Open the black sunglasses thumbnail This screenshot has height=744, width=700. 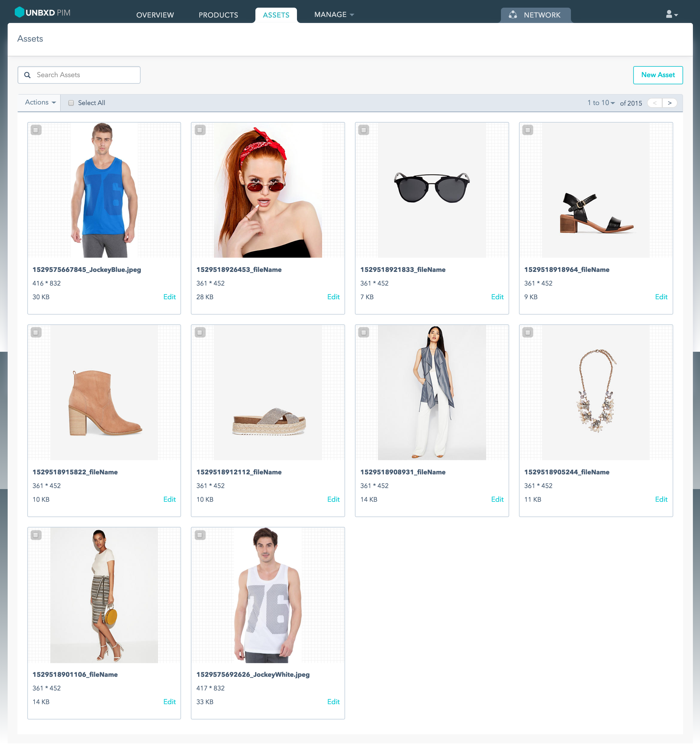tap(432, 190)
